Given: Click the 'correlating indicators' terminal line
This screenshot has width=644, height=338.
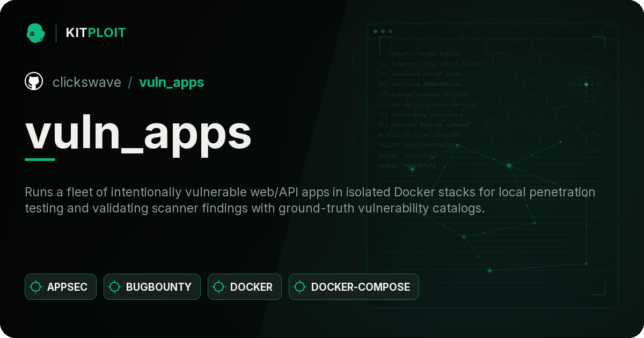Looking at the screenshot, I should 420,115.
